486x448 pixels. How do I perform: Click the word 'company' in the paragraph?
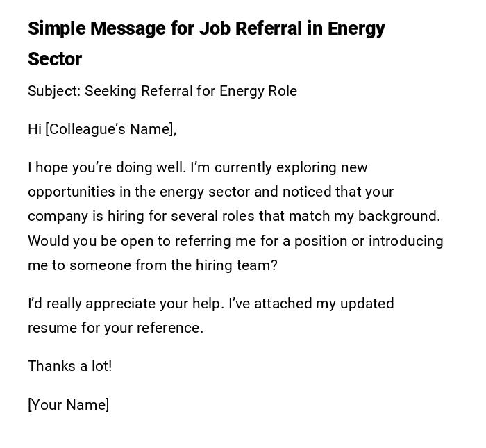point(57,216)
